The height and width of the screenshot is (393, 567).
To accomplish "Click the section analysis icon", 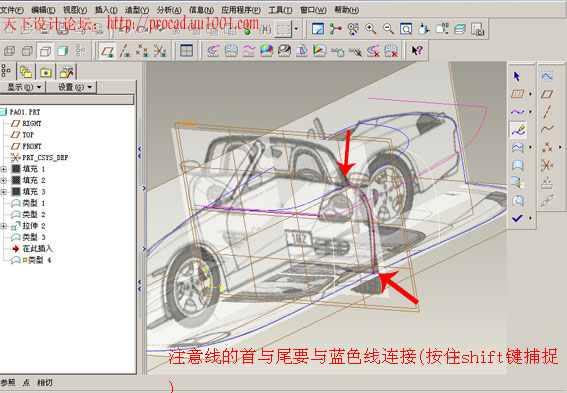I will click(x=231, y=51).
